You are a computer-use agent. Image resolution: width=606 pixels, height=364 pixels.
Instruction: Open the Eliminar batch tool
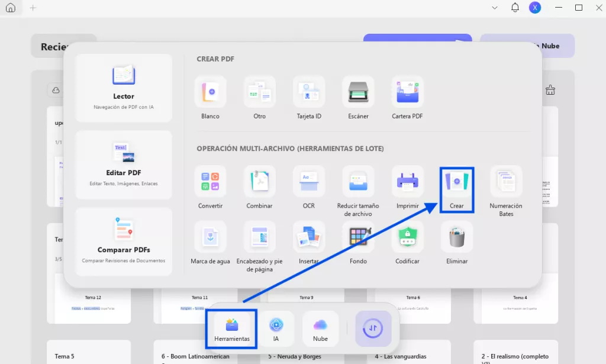click(x=457, y=243)
